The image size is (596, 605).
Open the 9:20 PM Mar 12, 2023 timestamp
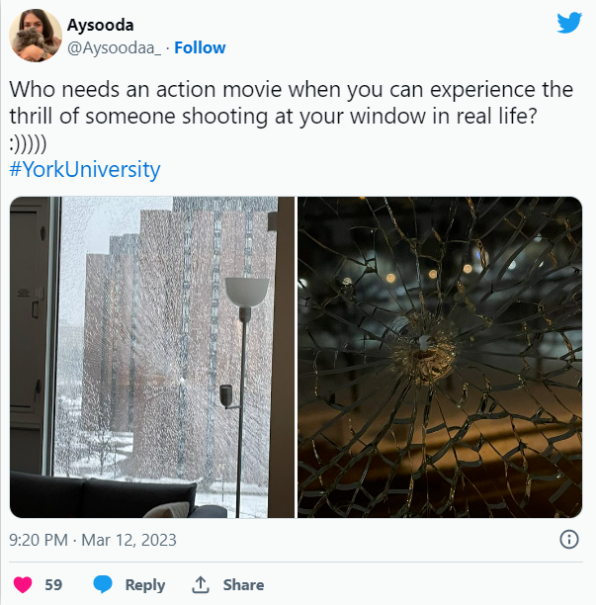pyautogui.click(x=93, y=540)
